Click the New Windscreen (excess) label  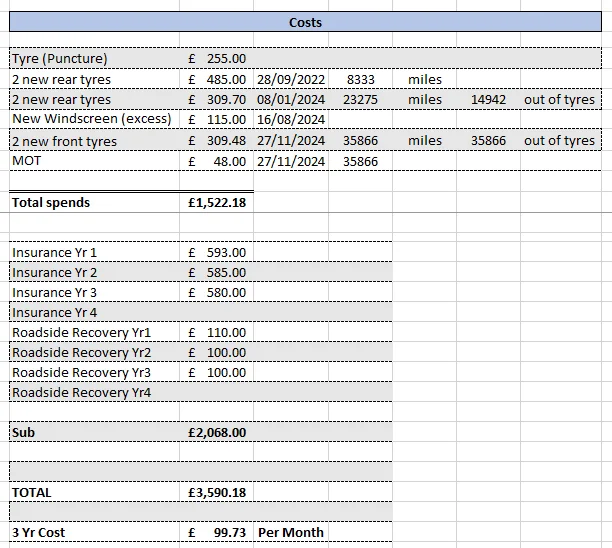pos(92,119)
